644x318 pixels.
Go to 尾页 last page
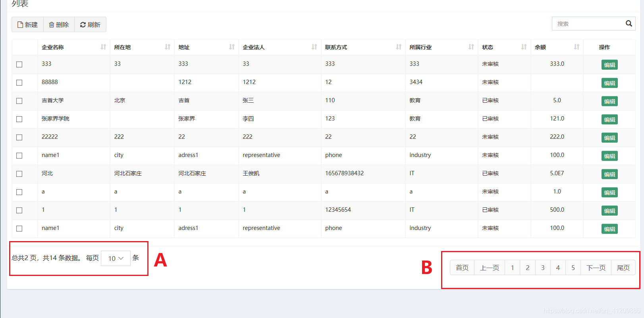point(623,268)
